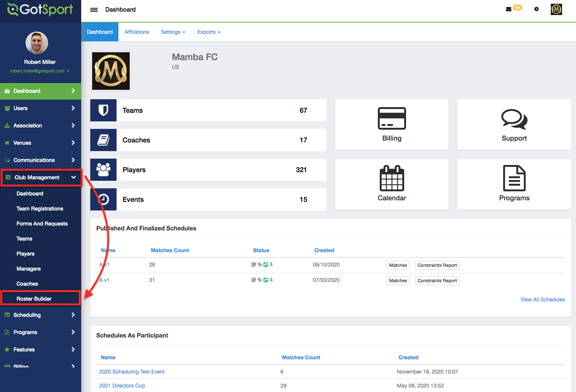Screen dimensions: 576x392
Task: Sort Published Schedules by Status column
Action: 261,250
